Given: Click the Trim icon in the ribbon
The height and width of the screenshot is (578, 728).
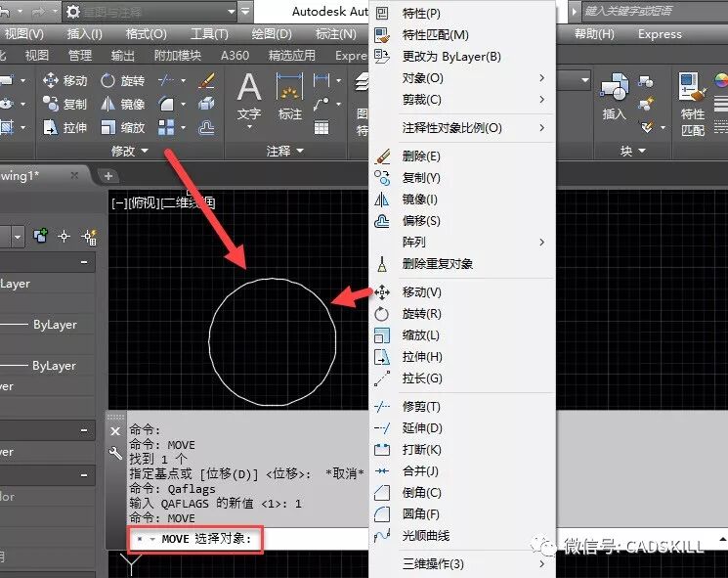Looking at the screenshot, I should (x=166, y=80).
